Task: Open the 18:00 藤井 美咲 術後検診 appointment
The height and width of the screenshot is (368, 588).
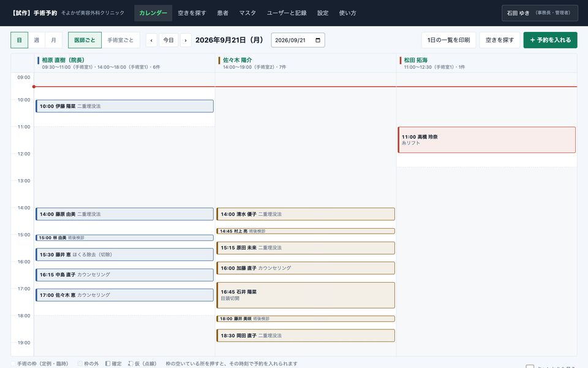Action: [x=306, y=319]
